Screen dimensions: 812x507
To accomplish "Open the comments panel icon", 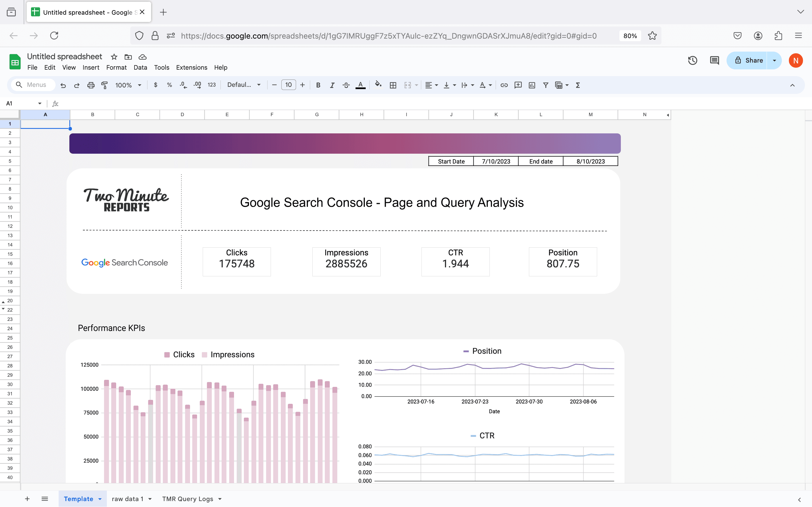I will click(x=714, y=61).
